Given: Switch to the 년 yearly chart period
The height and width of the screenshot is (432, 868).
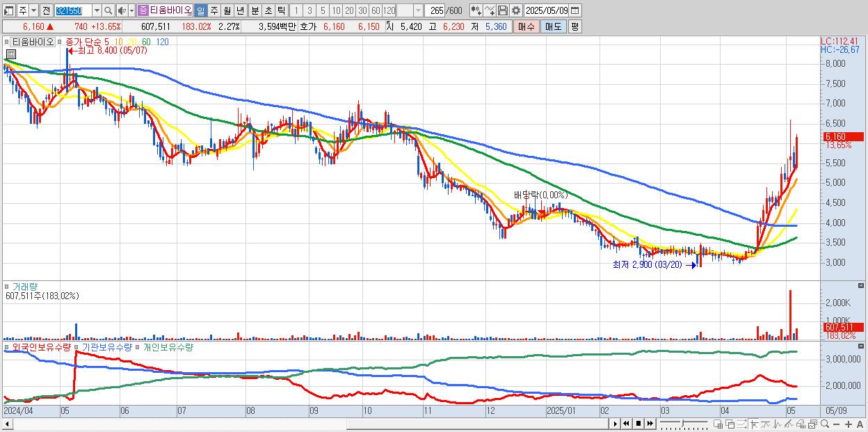Looking at the screenshot, I should [240, 10].
